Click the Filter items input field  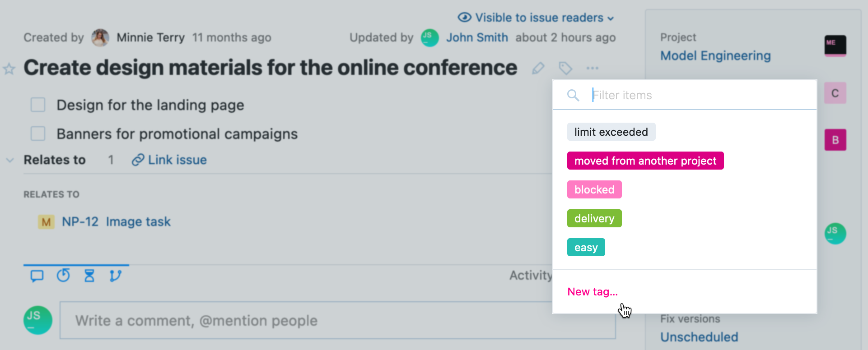coord(677,95)
